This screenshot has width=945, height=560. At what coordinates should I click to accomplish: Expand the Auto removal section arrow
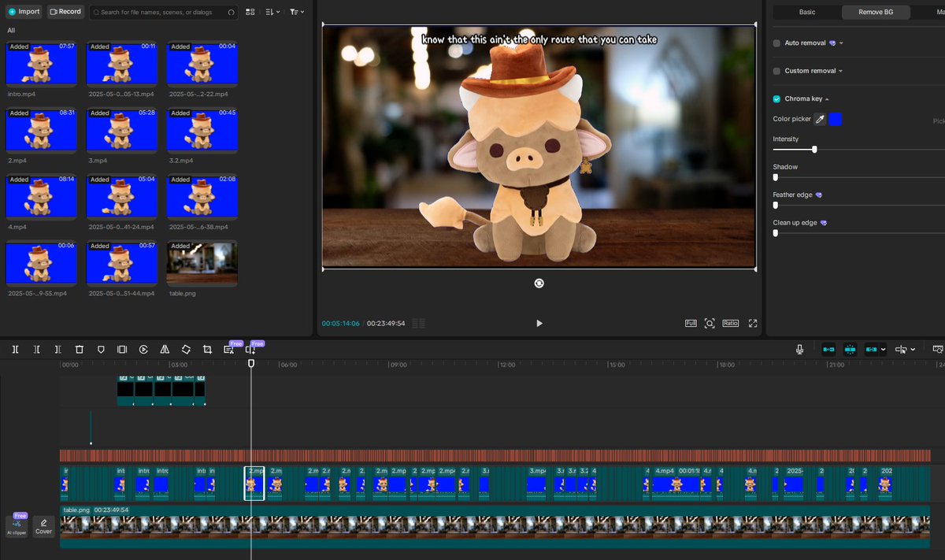tap(841, 43)
